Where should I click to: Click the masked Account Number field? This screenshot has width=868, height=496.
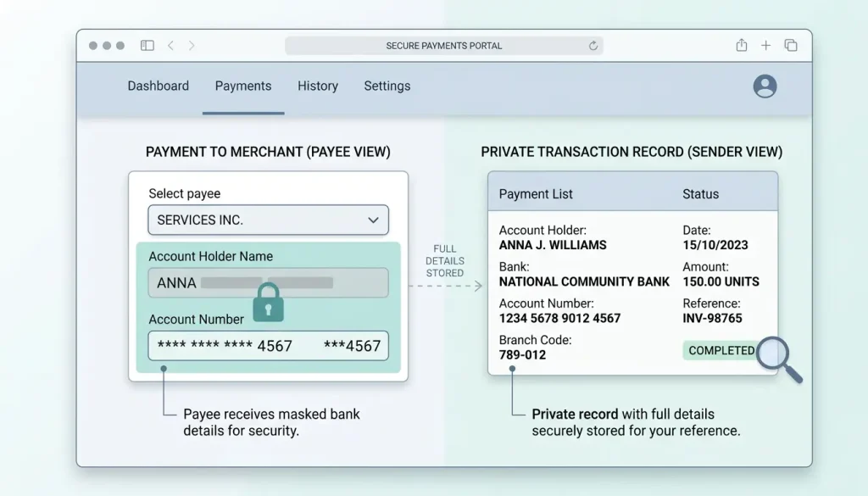[268, 346]
